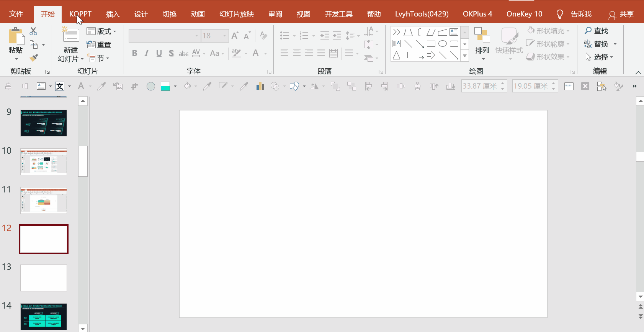This screenshot has width=644, height=332.
Task: Switch to the Insert (插入) tab
Action: pyautogui.click(x=113, y=14)
